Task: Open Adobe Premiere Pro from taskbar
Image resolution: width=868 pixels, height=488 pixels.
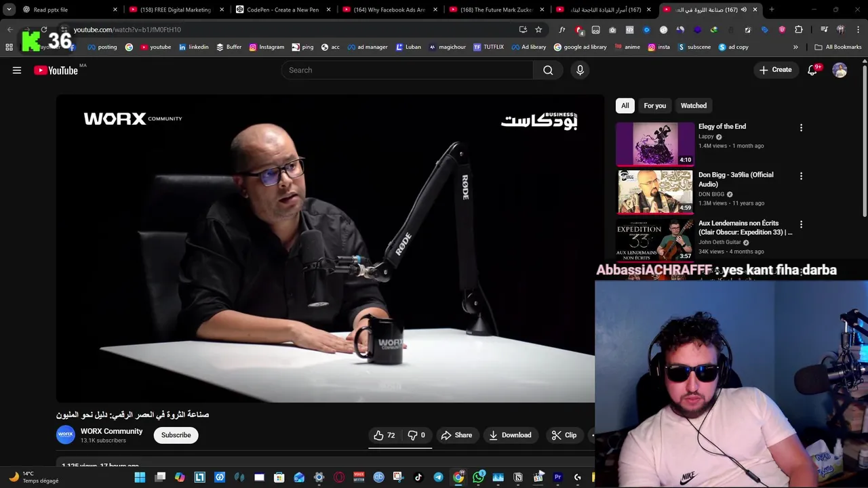Action: click(558, 478)
